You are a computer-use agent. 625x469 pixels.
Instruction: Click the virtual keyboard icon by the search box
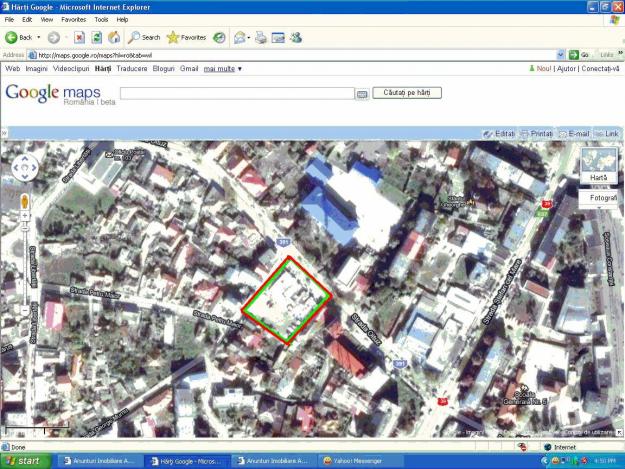[362, 94]
